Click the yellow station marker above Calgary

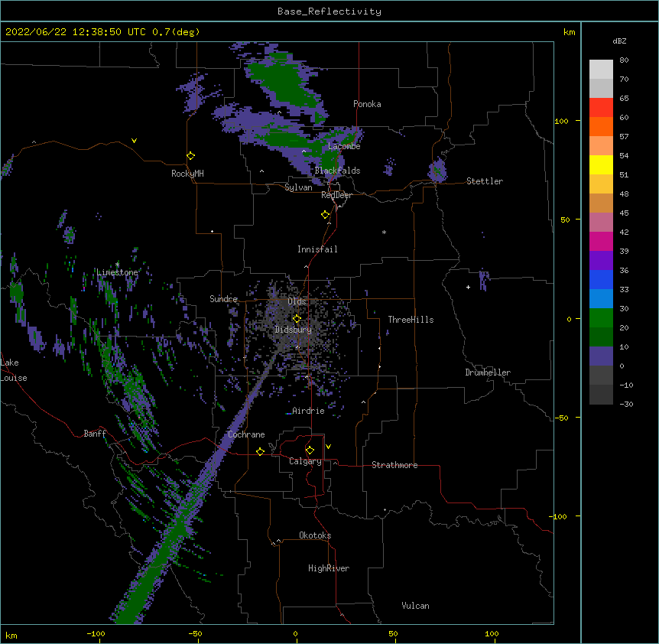[x=310, y=450]
